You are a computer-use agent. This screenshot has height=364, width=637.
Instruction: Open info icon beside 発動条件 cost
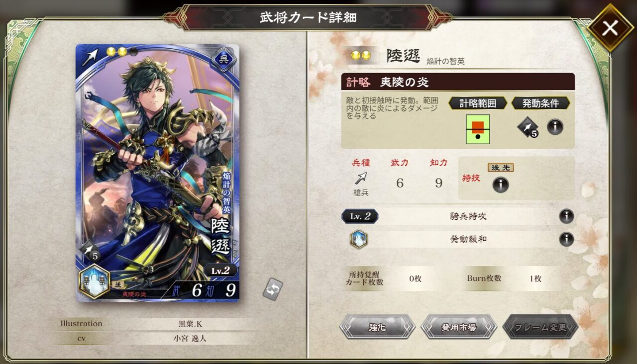(555, 127)
